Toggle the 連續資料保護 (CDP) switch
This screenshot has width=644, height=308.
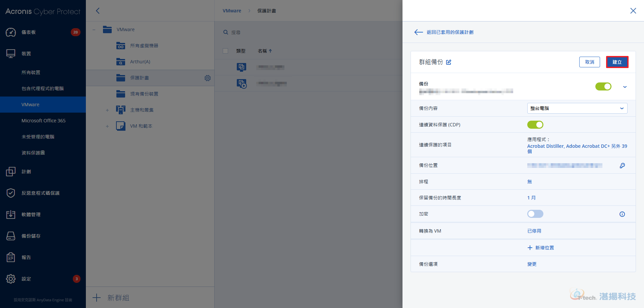[535, 125]
